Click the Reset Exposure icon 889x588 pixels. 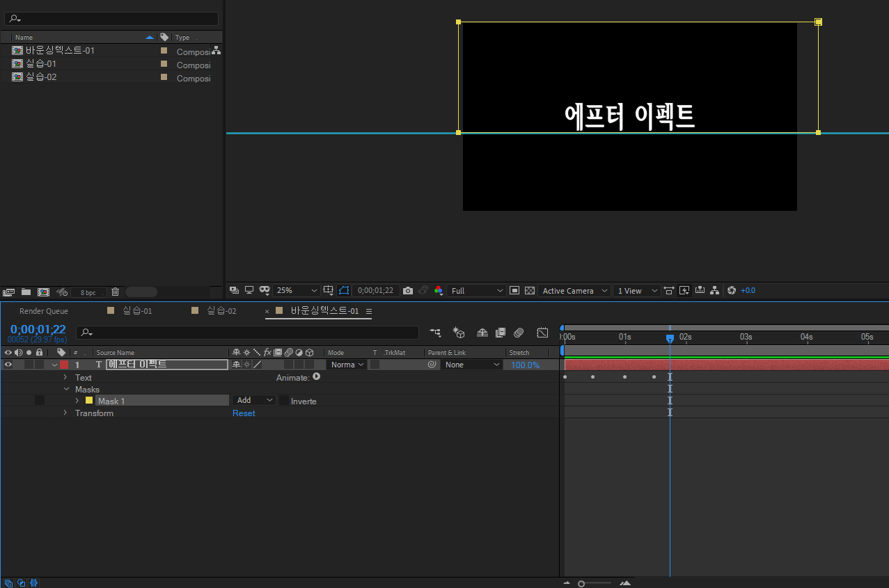coord(731,291)
